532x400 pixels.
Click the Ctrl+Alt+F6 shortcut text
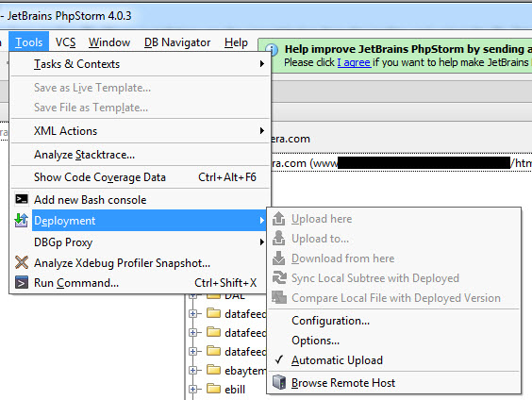click(x=227, y=177)
